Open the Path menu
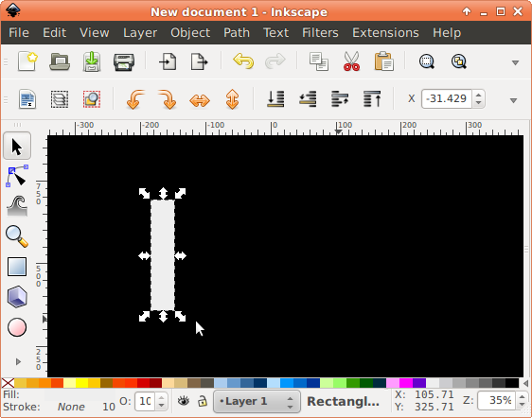 (237, 33)
